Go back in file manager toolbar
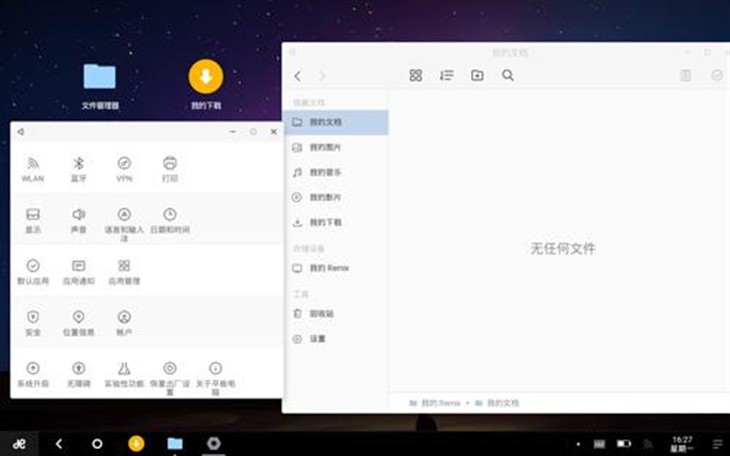Image resolution: width=730 pixels, height=456 pixels. (298, 76)
